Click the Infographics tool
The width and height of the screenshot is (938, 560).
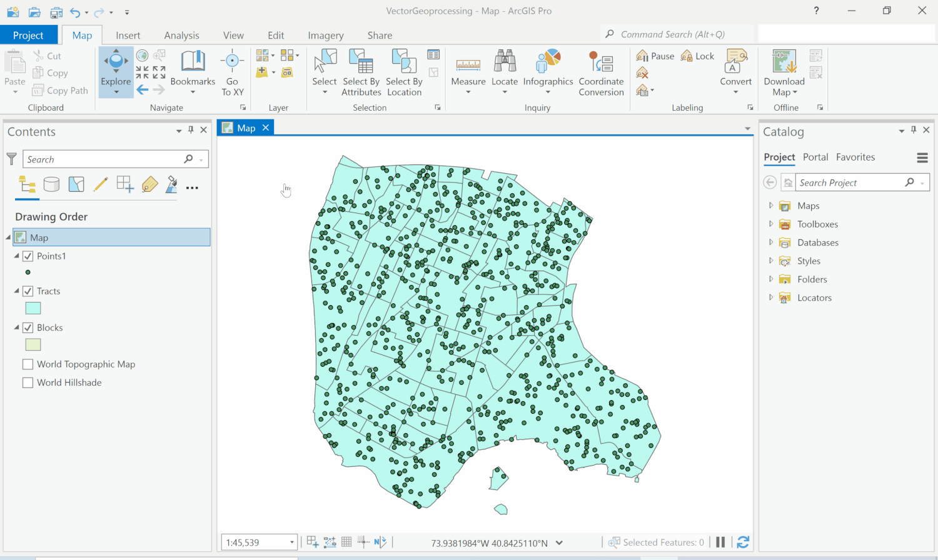(x=548, y=69)
